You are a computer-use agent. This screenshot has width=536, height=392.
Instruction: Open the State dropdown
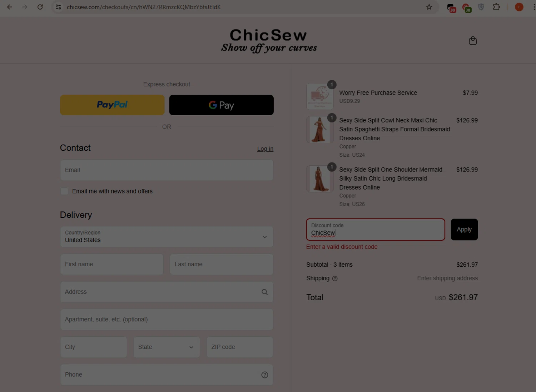pos(166,347)
